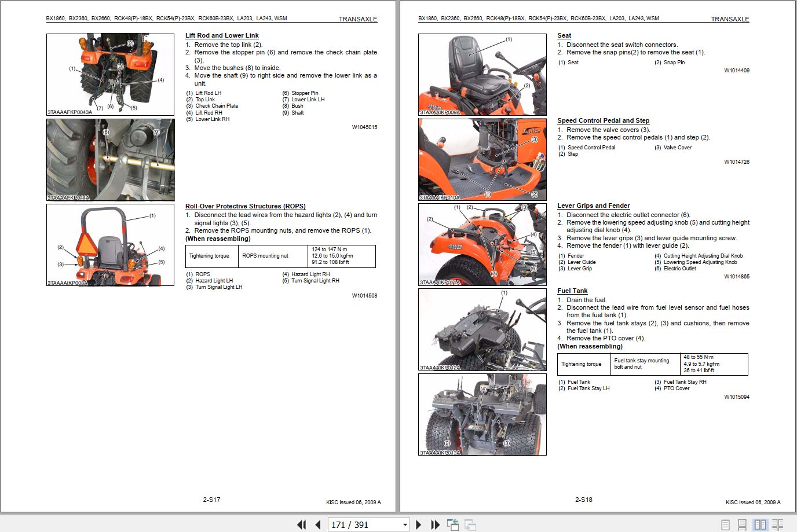Screen dimensions: 797x532
Task: Click reference code 'W1015094'
Action: tap(737, 397)
